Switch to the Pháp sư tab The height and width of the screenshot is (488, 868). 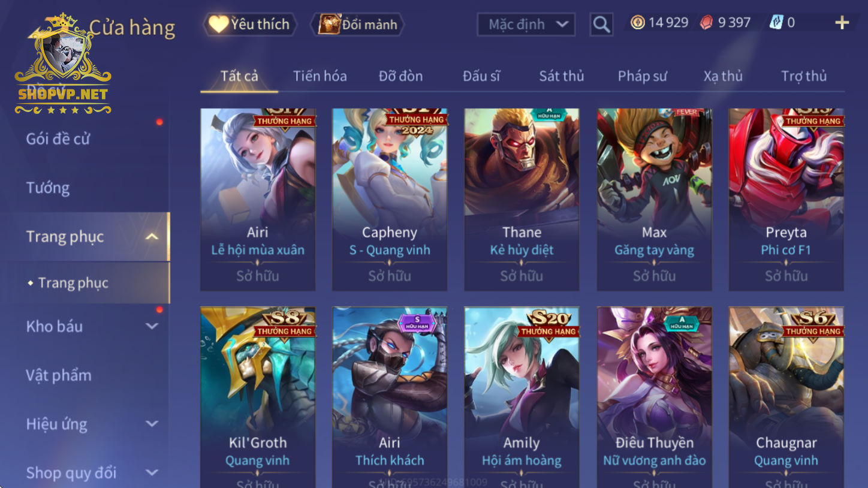pos(642,76)
